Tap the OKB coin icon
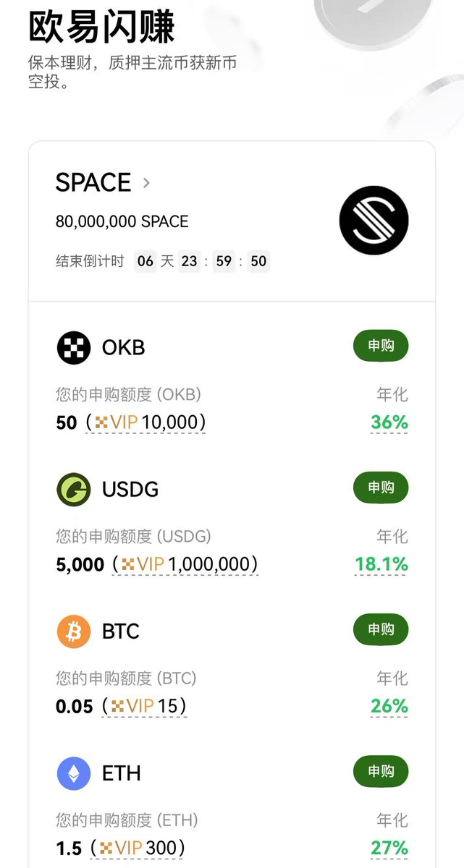Image resolution: width=464 pixels, height=868 pixels. tap(74, 347)
